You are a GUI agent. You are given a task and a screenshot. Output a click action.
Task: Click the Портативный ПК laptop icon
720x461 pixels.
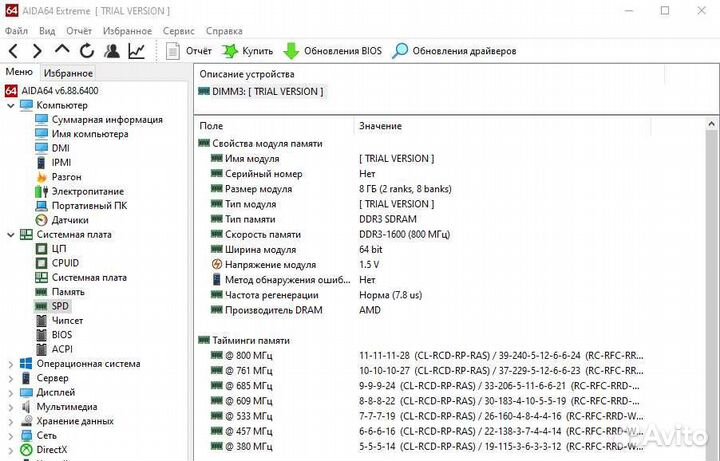pos(41,206)
